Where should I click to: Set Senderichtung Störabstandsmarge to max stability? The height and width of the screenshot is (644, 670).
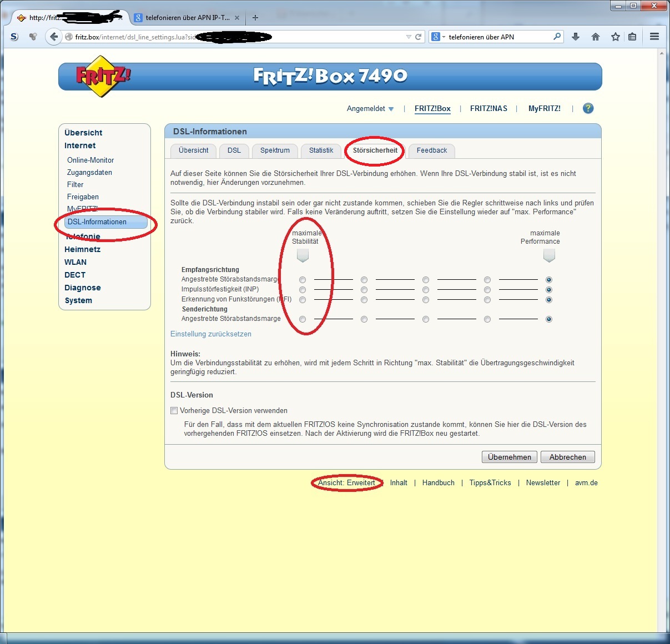click(x=303, y=319)
